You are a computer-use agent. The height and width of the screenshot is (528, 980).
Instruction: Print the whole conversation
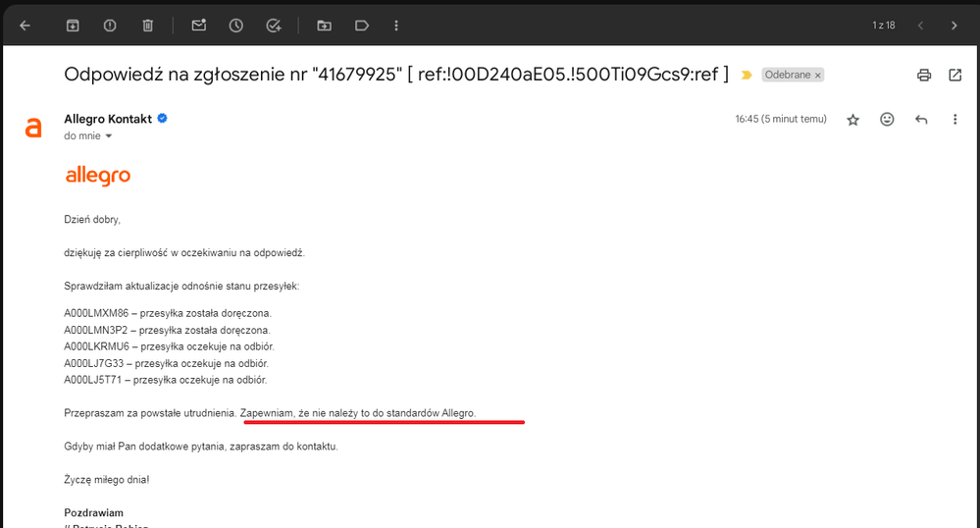pos(924,75)
